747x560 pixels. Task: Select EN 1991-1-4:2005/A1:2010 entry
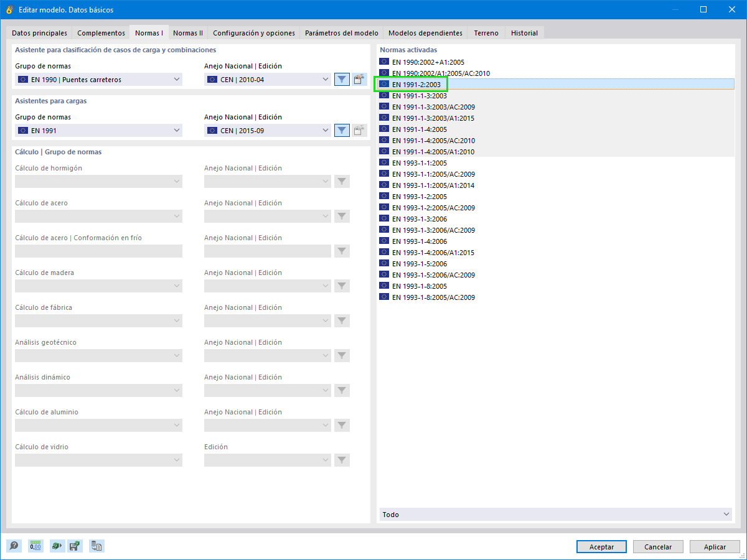tap(556, 152)
